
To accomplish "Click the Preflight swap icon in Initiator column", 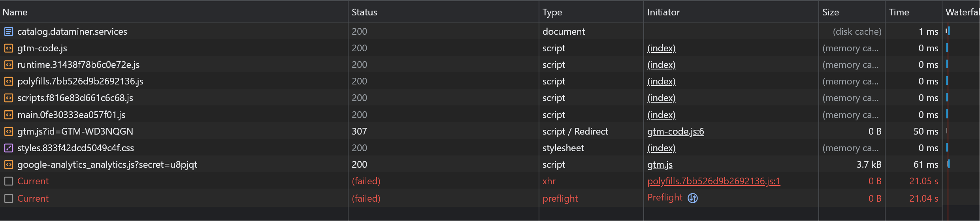I will pos(693,198).
